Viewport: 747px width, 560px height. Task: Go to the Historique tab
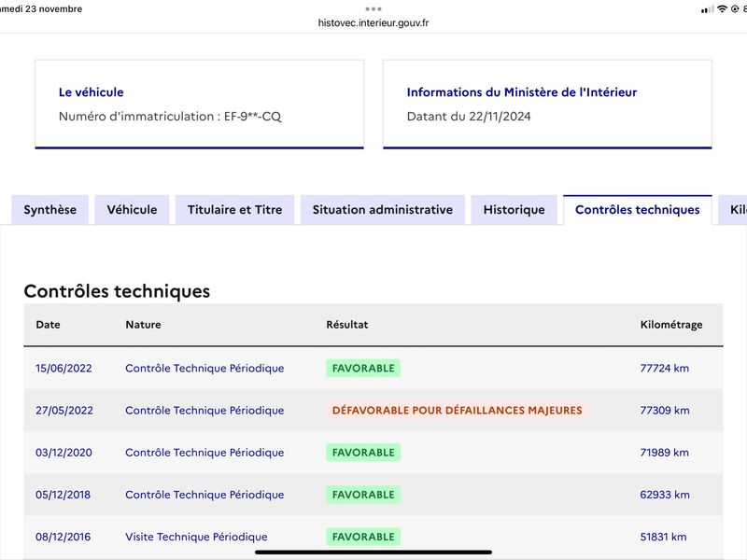click(514, 209)
